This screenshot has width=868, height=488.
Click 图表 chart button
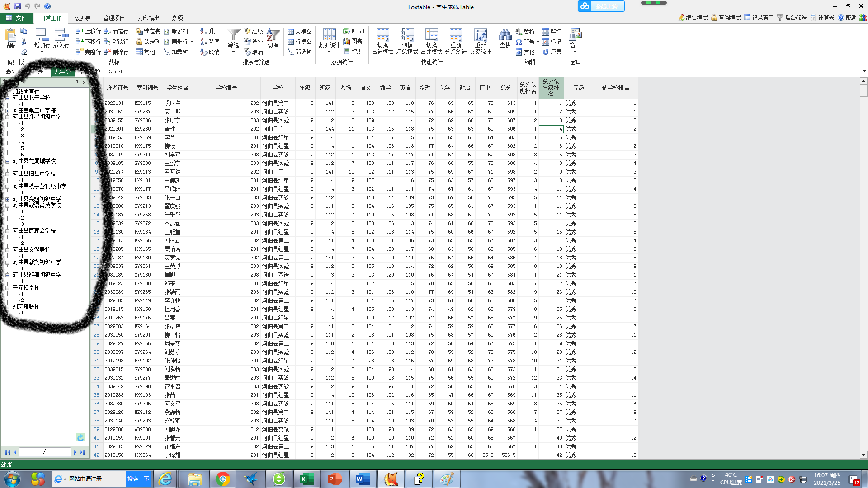click(353, 42)
